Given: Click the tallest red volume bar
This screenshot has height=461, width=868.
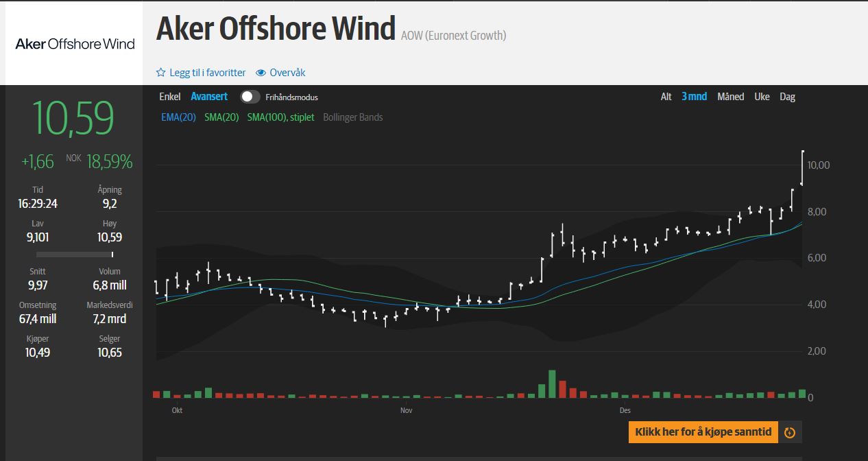Looking at the screenshot, I should (x=562, y=389).
